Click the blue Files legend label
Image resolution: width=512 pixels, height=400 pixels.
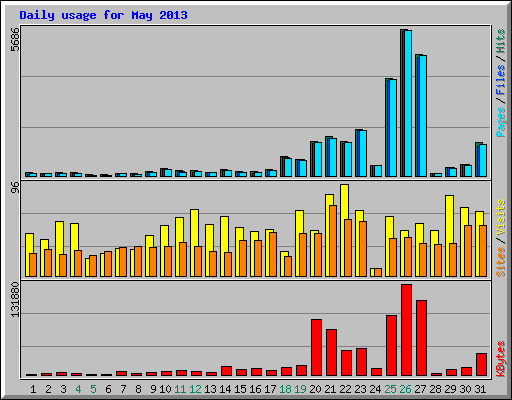(x=501, y=79)
